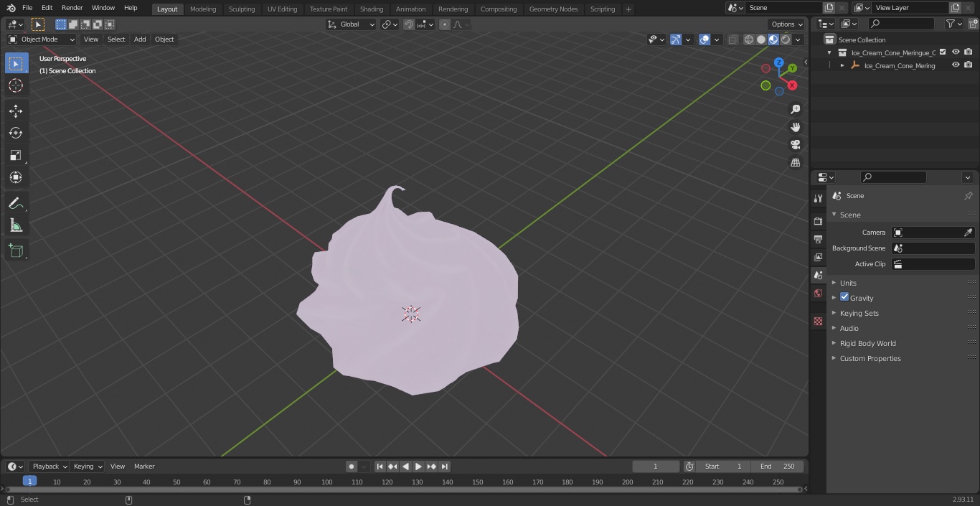Click the zoom magnifier viewport icon
980x506 pixels.
pyautogui.click(x=796, y=109)
